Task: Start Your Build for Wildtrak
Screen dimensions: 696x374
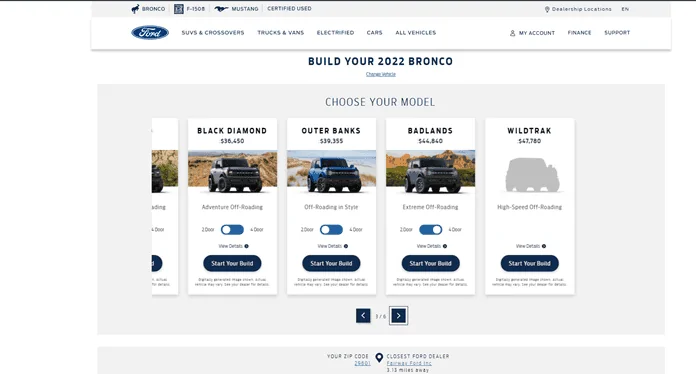Action: click(x=530, y=263)
